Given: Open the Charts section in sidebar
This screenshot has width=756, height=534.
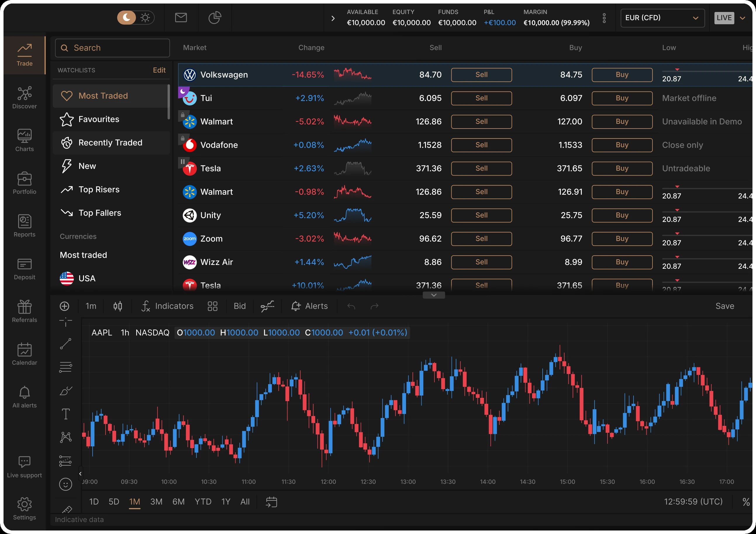Looking at the screenshot, I should pyautogui.click(x=24, y=140).
